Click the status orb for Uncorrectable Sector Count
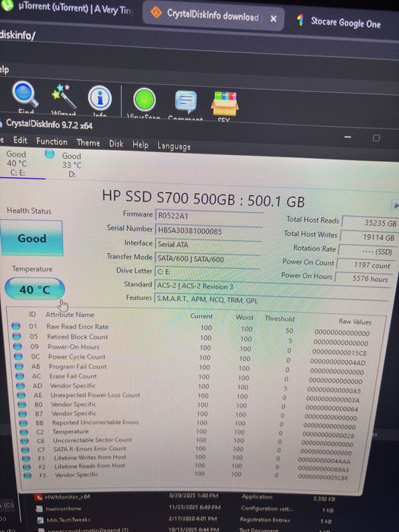Image resolution: width=399 pixels, height=532 pixels. (x=24, y=441)
